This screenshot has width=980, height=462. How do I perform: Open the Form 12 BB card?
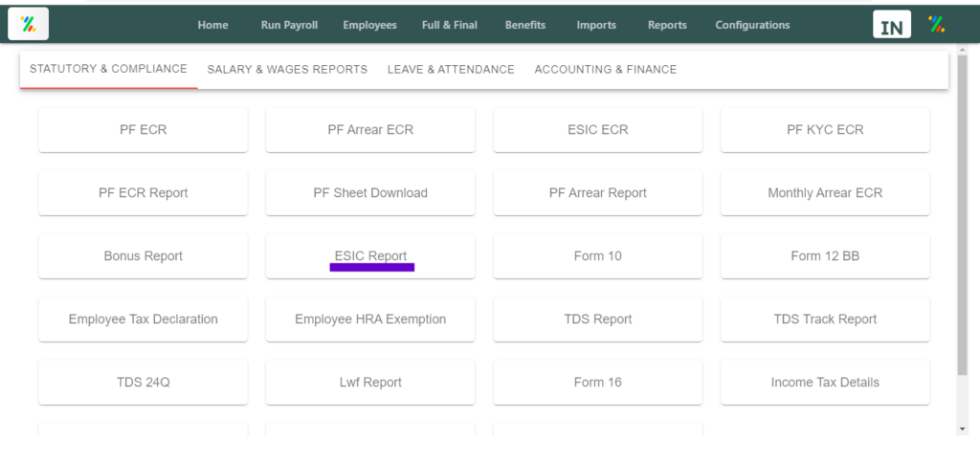click(x=825, y=256)
